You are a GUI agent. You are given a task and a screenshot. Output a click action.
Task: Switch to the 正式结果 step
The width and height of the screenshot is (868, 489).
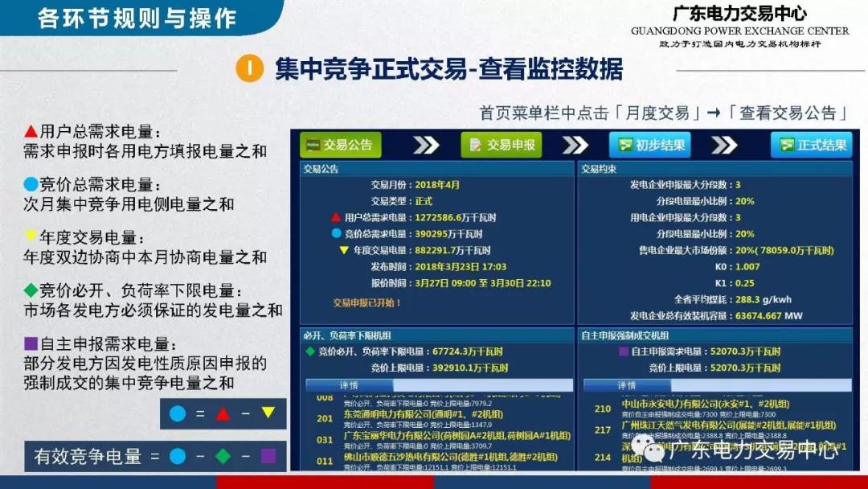[x=811, y=145]
